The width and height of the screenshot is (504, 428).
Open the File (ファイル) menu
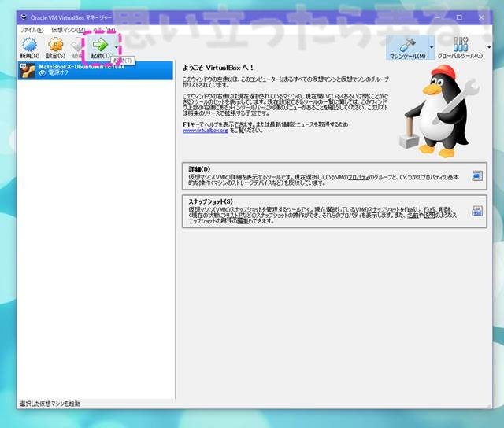[31, 30]
